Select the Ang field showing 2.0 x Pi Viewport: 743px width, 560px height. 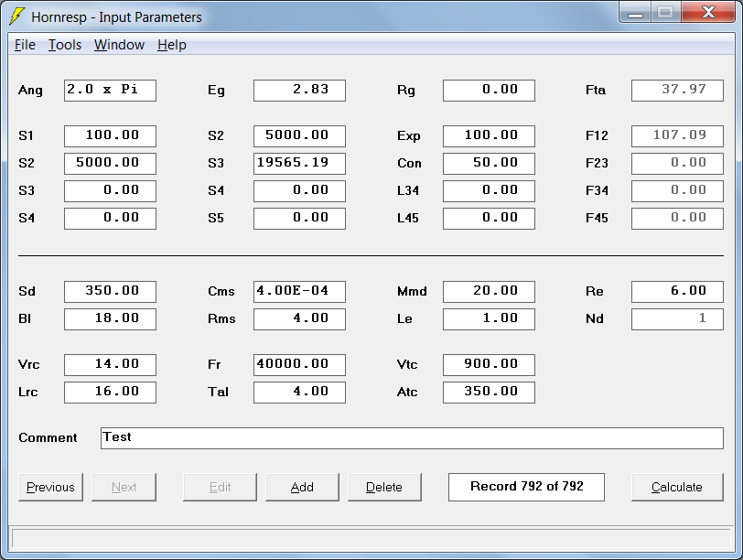pos(110,91)
